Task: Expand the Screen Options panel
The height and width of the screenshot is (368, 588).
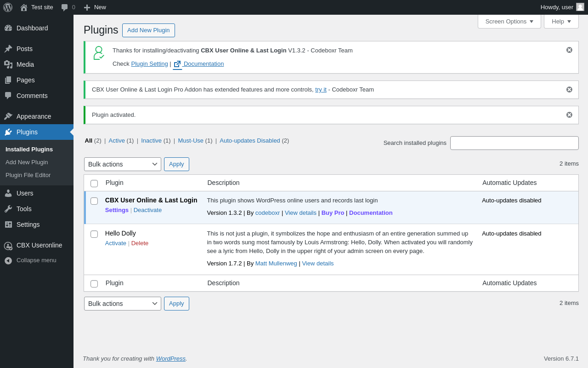Action: [x=509, y=21]
